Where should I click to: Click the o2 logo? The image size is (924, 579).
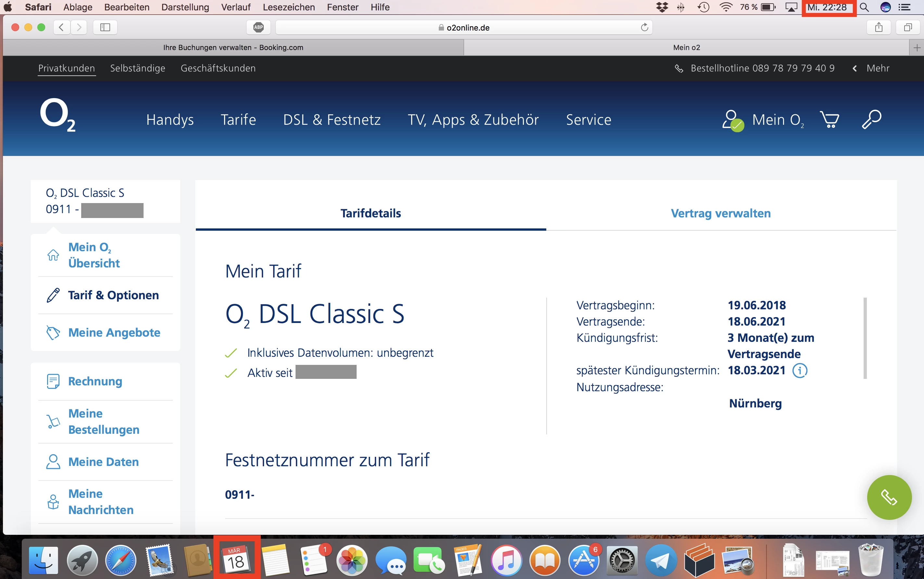point(57,115)
